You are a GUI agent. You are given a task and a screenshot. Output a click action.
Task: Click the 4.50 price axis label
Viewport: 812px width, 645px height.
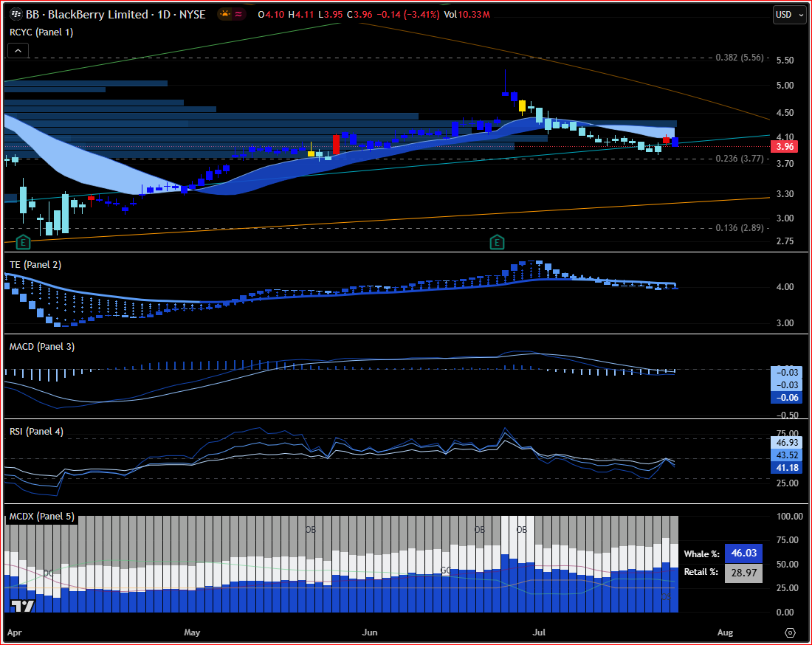[x=785, y=112]
